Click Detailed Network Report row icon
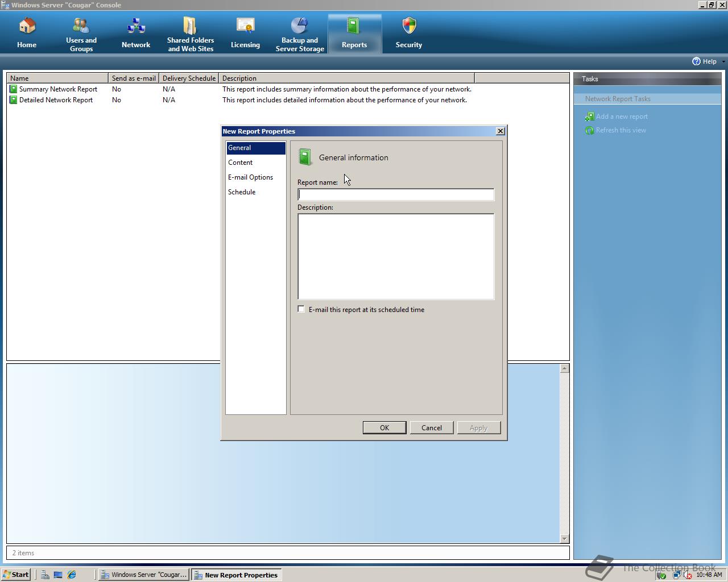 click(13, 100)
